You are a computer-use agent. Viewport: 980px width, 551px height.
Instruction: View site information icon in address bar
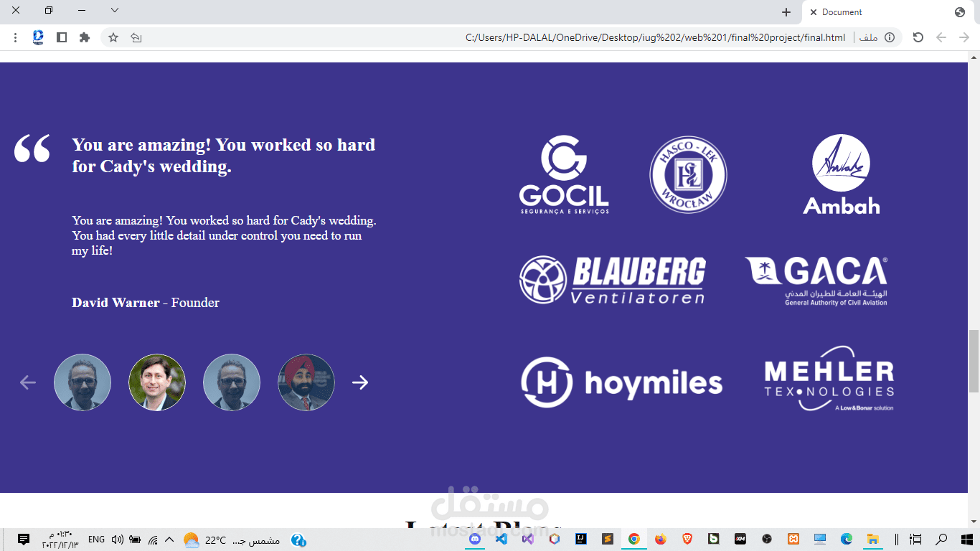(890, 37)
